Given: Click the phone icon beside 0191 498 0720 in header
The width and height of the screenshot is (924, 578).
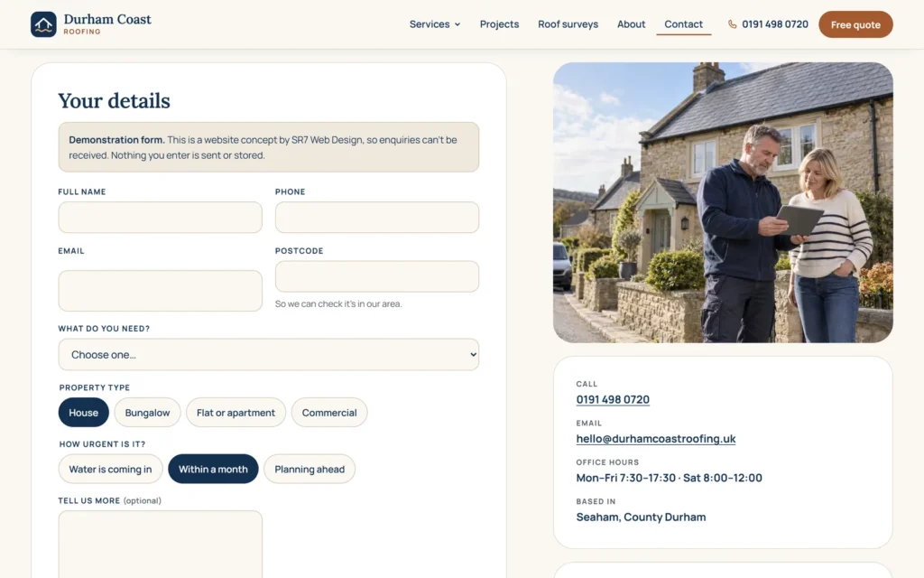Looking at the screenshot, I should (732, 24).
